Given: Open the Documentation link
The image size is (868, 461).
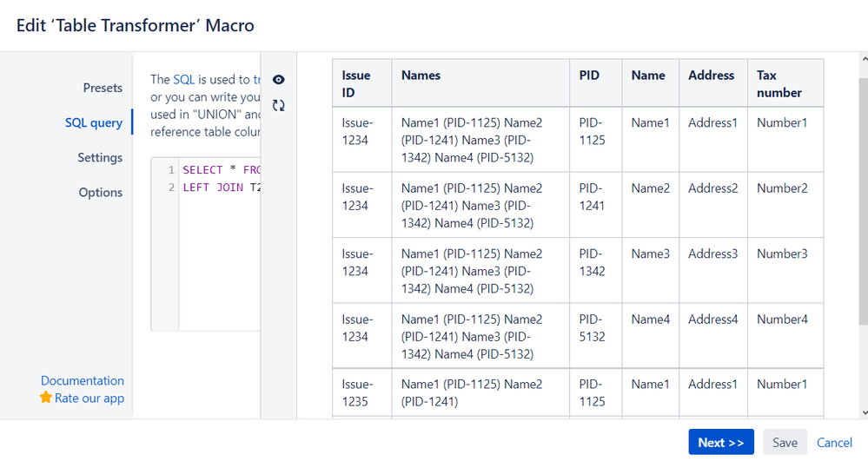Looking at the screenshot, I should [83, 380].
